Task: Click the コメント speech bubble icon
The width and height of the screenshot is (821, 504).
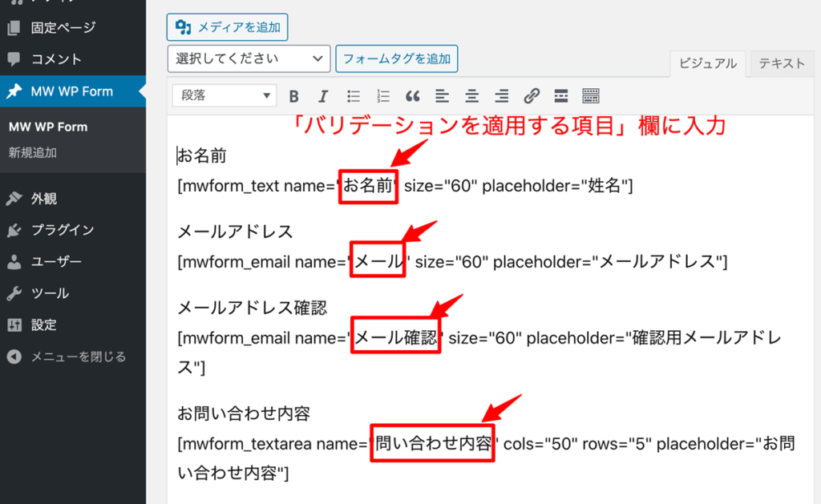Action: pyautogui.click(x=14, y=59)
